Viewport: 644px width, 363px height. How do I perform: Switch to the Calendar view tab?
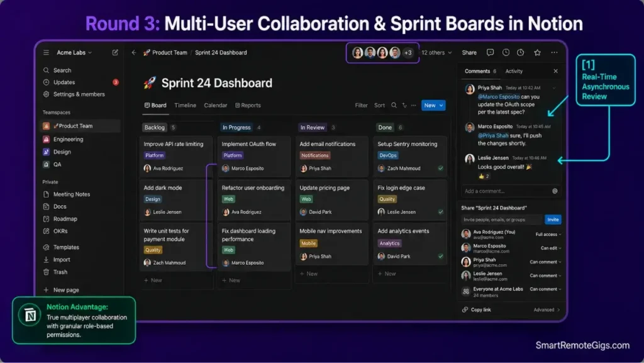click(x=216, y=106)
